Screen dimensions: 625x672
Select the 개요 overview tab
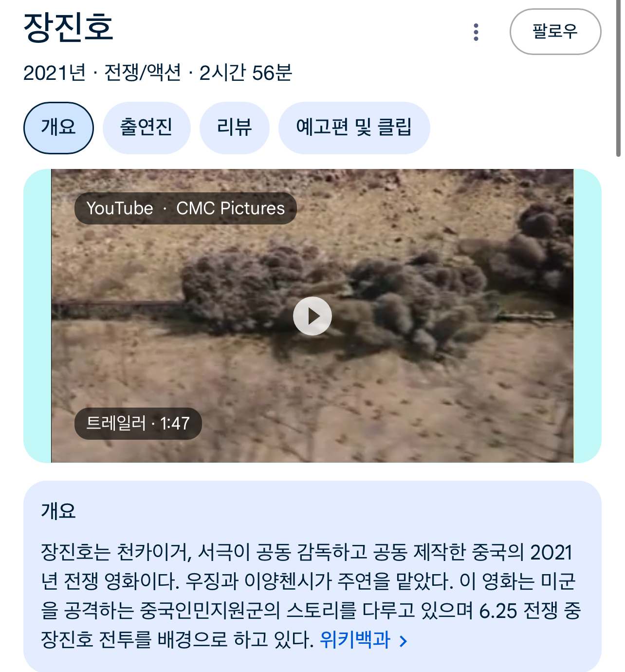58,128
